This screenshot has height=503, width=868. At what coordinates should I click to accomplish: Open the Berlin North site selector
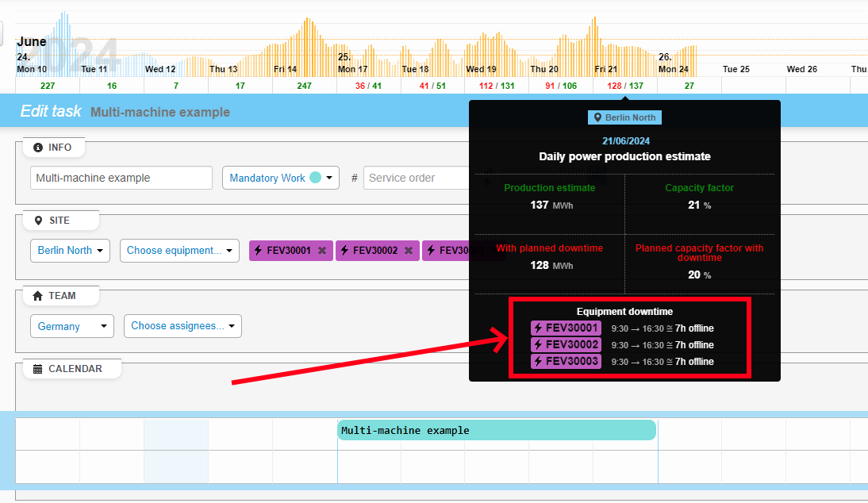(x=70, y=250)
